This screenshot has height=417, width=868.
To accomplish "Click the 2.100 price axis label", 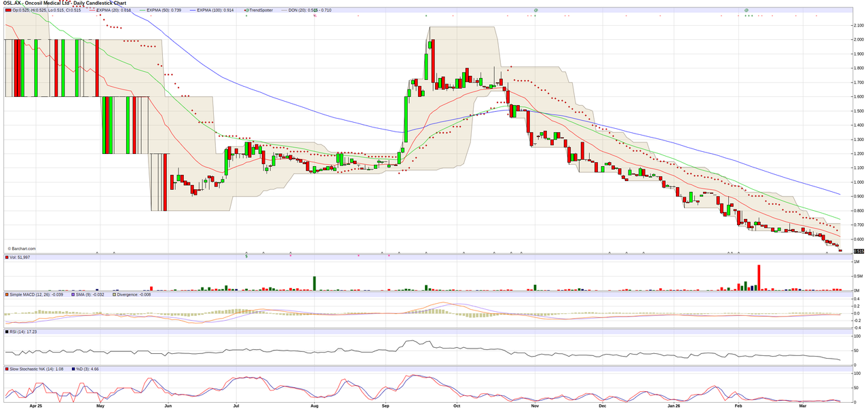I will [x=858, y=26].
